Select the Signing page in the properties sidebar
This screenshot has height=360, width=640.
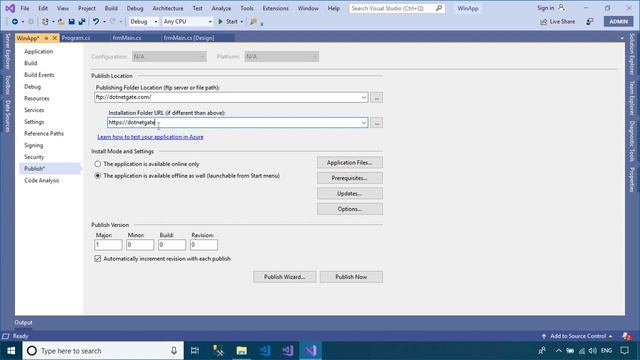(x=33, y=145)
